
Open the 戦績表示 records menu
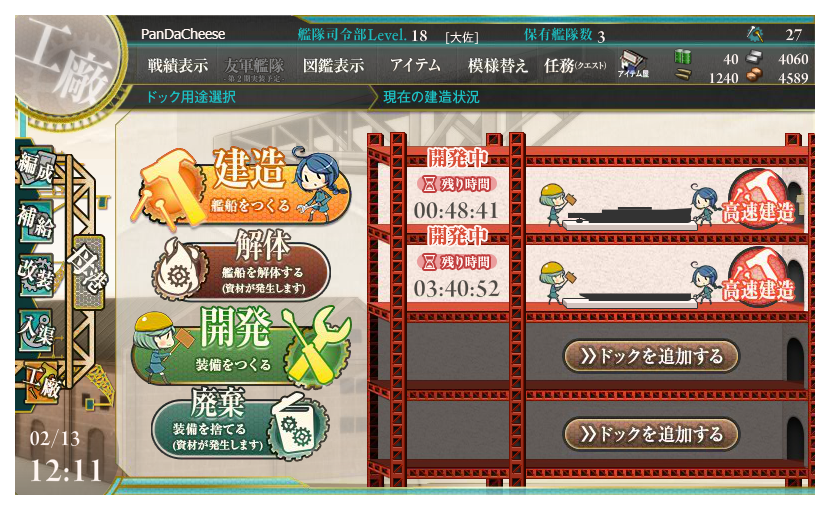[x=178, y=66]
